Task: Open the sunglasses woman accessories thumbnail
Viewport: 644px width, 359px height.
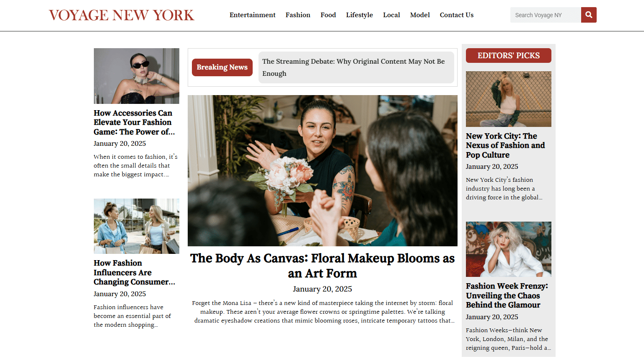Action: pyautogui.click(x=137, y=76)
